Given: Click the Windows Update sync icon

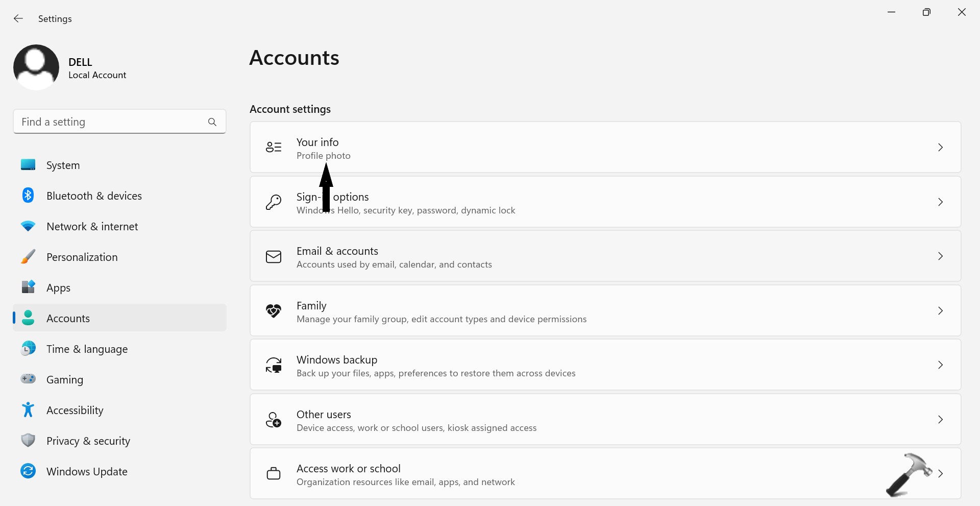Looking at the screenshot, I should coord(28,471).
